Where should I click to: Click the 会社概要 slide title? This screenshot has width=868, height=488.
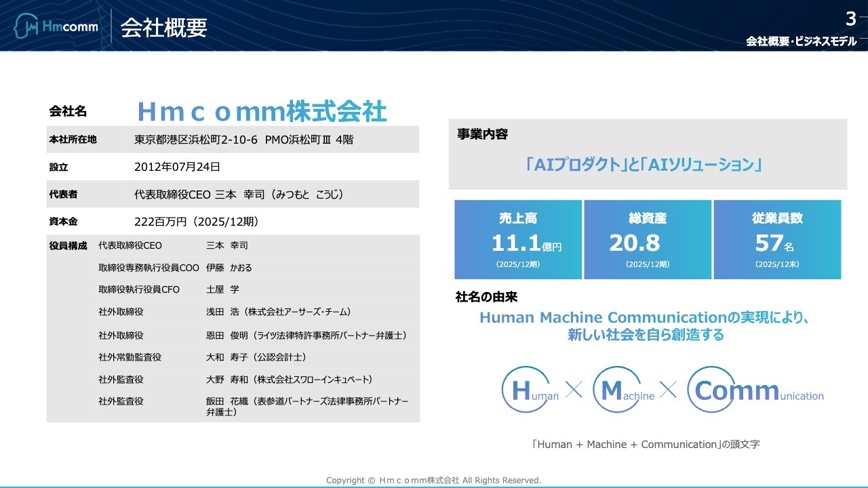(x=163, y=28)
